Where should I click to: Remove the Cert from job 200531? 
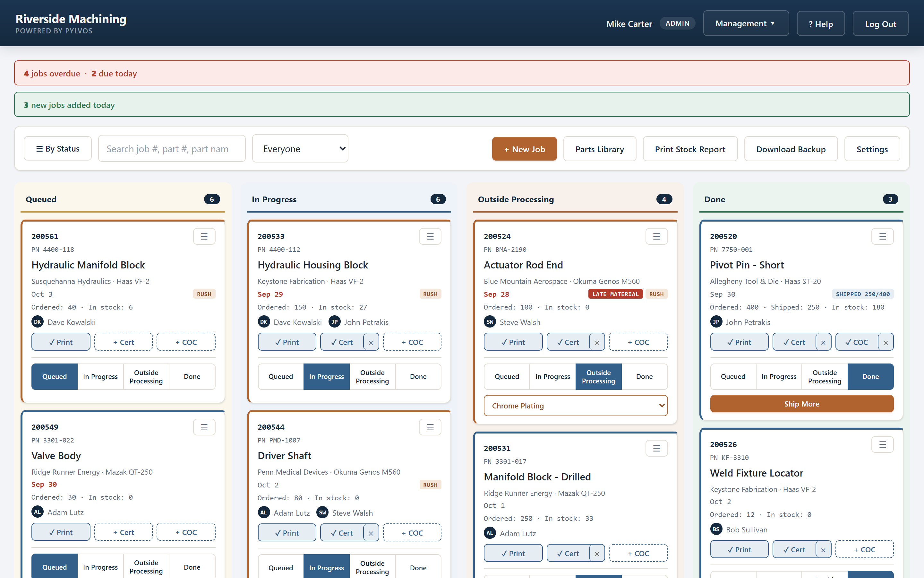tap(597, 554)
